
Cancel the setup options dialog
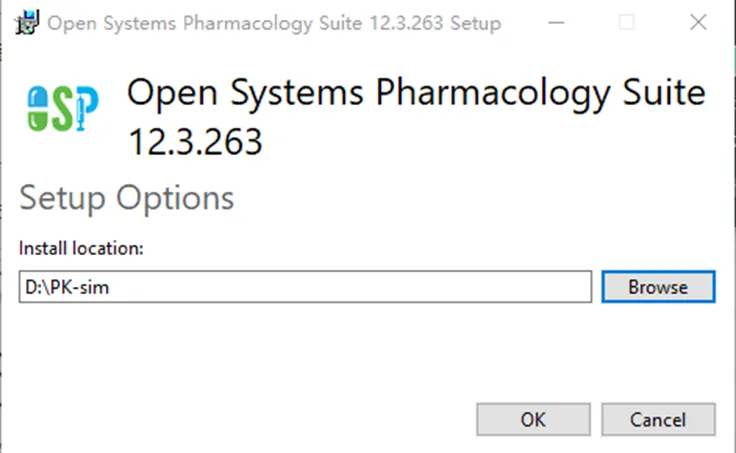(x=658, y=420)
